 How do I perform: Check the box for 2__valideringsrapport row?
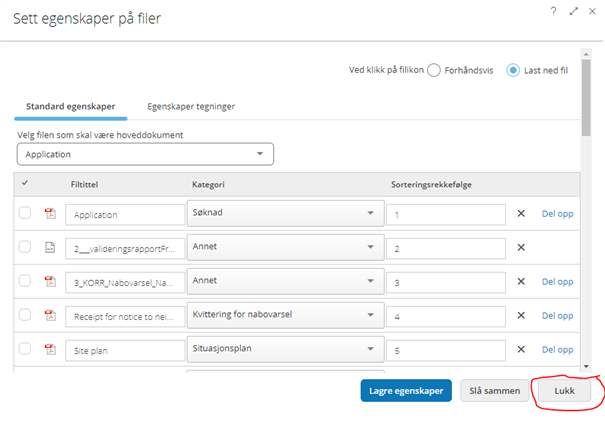click(25, 247)
